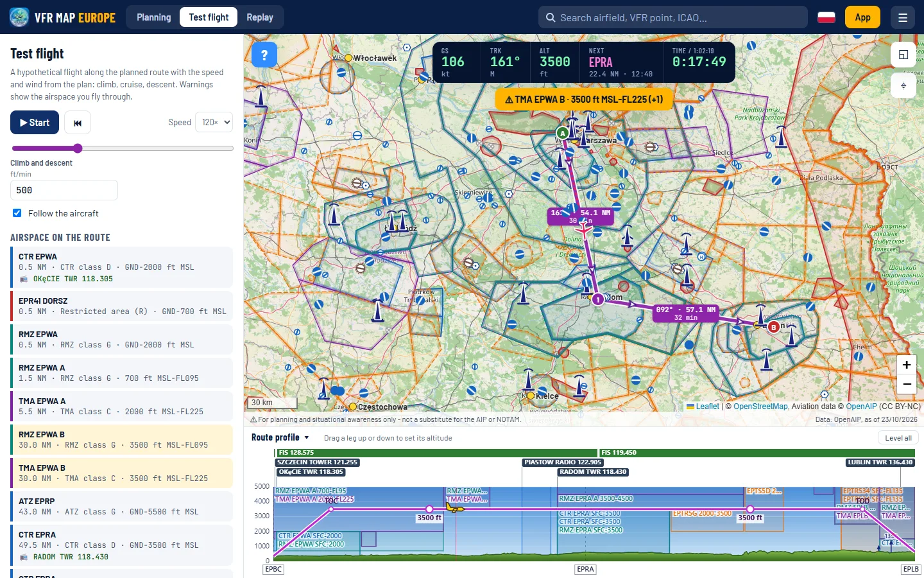
Task: Click the Kielce airfield marker
Action: [x=531, y=396]
